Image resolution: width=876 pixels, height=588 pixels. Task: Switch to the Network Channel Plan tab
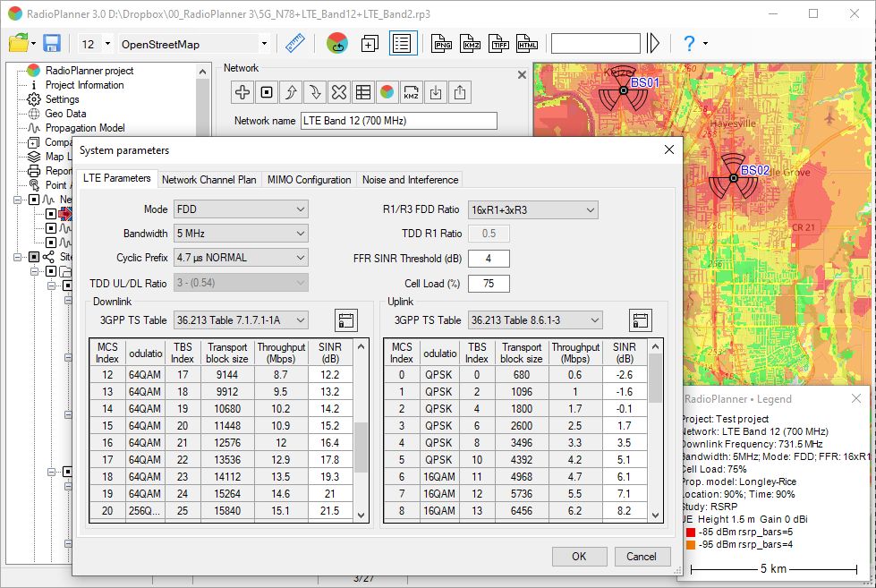tap(208, 180)
